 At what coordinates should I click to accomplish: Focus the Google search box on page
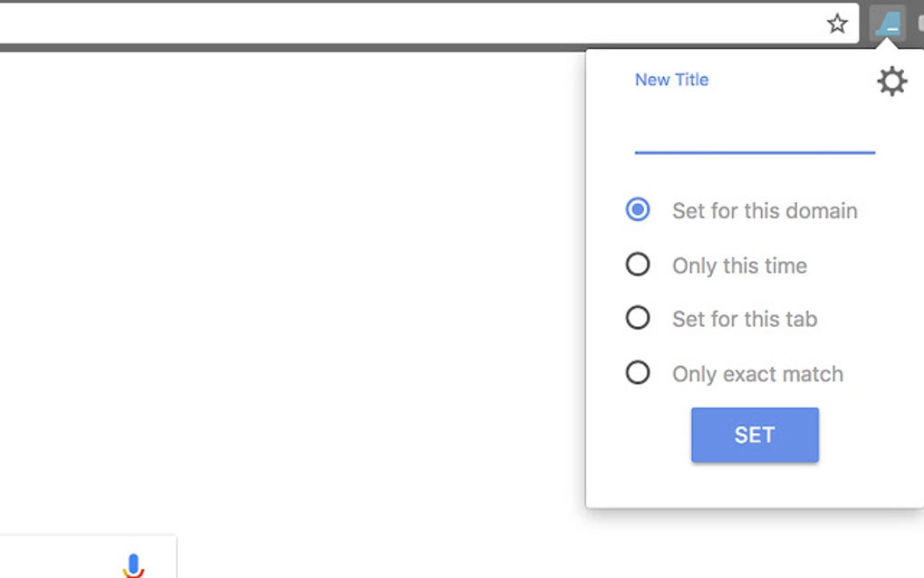point(63,562)
